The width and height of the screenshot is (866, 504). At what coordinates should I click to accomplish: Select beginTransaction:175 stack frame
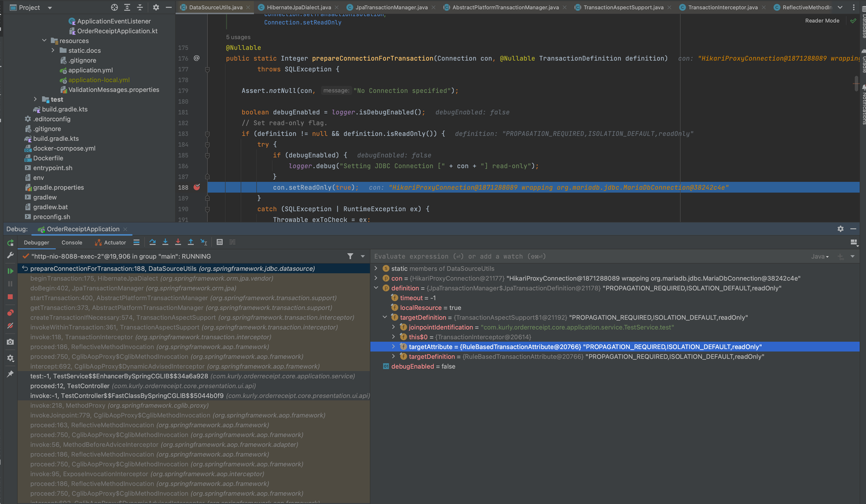click(x=194, y=278)
